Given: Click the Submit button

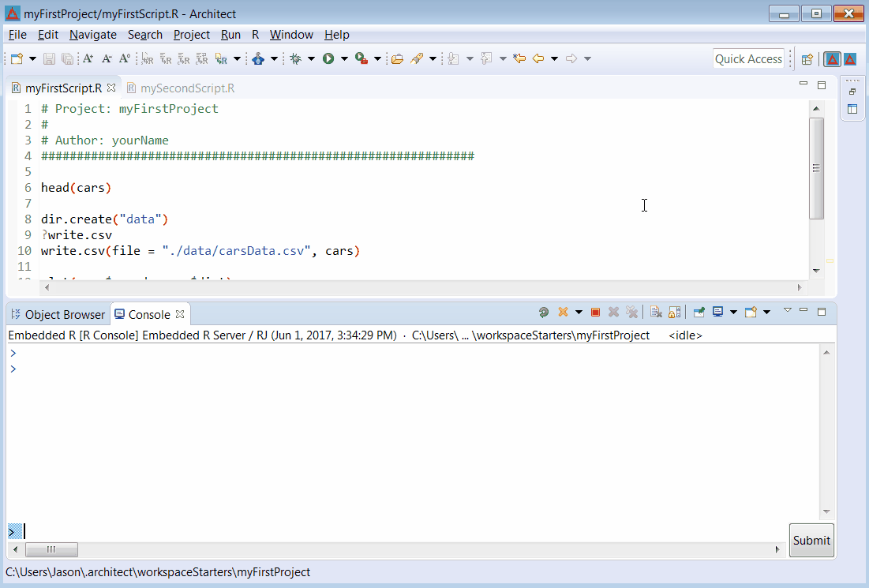Looking at the screenshot, I should (x=811, y=541).
